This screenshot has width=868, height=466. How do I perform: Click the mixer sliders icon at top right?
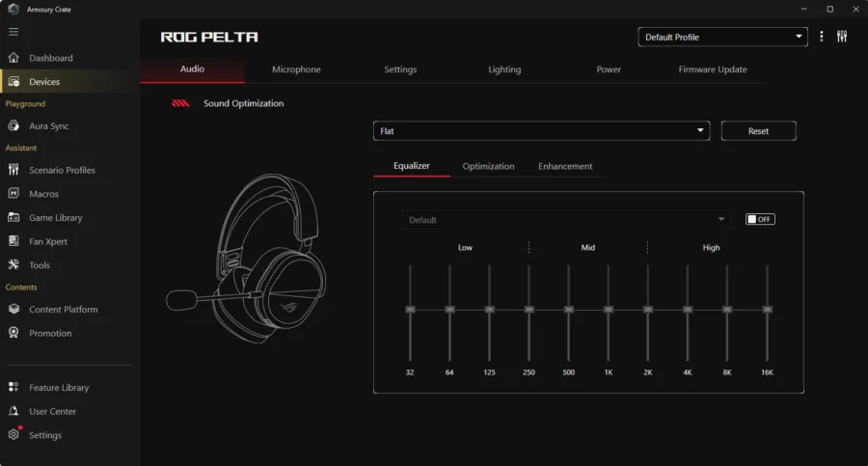842,37
